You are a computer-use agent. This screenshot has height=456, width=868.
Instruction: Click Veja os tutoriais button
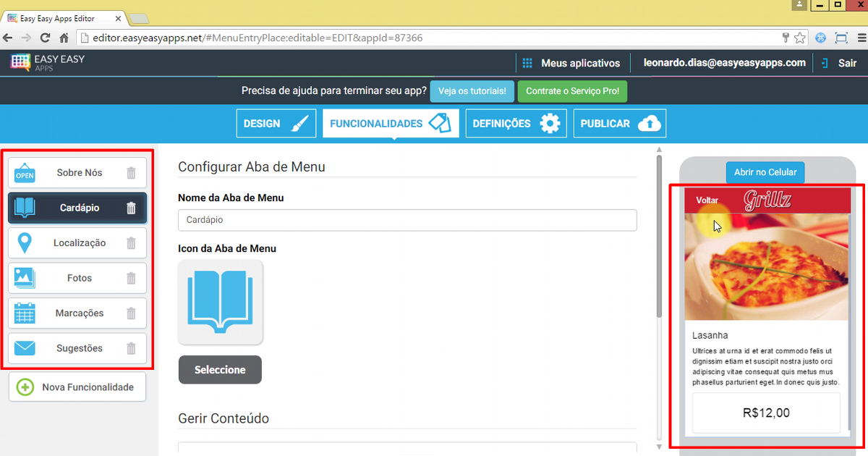[472, 92]
